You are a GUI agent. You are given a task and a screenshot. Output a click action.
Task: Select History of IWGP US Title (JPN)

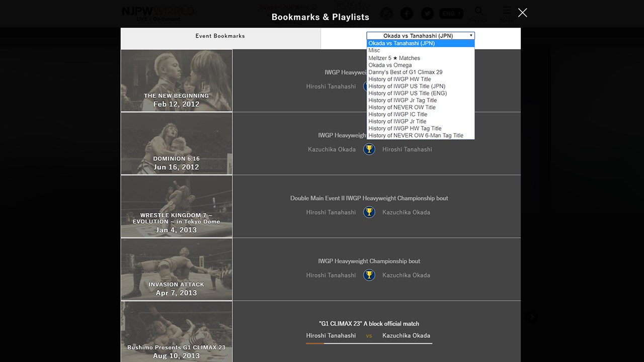click(421, 86)
